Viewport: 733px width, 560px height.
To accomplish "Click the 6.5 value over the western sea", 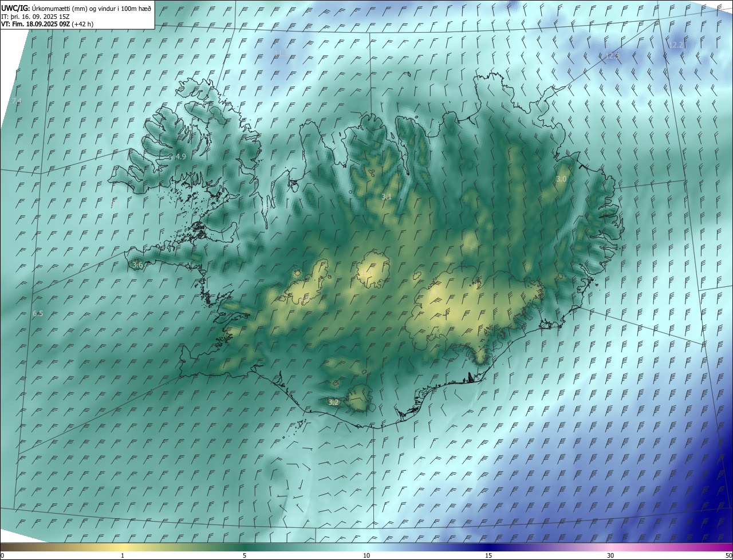I will (x=38, y=313).
